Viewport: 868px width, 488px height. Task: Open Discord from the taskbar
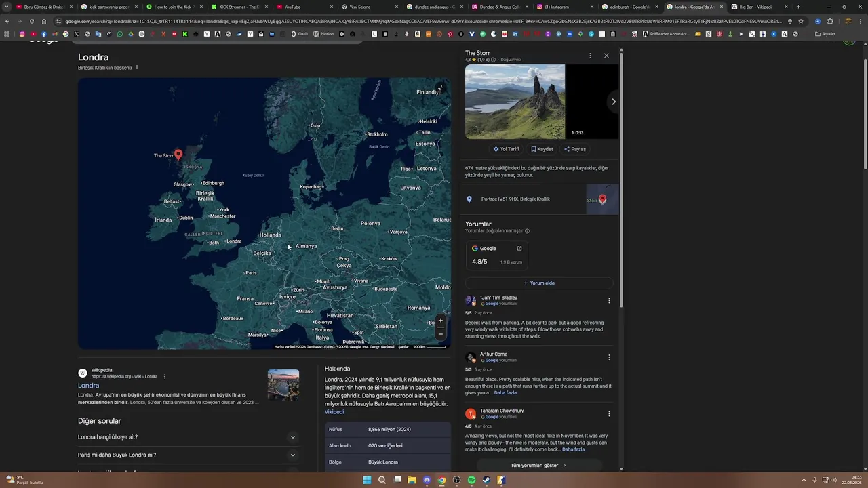tap(427, 480)
